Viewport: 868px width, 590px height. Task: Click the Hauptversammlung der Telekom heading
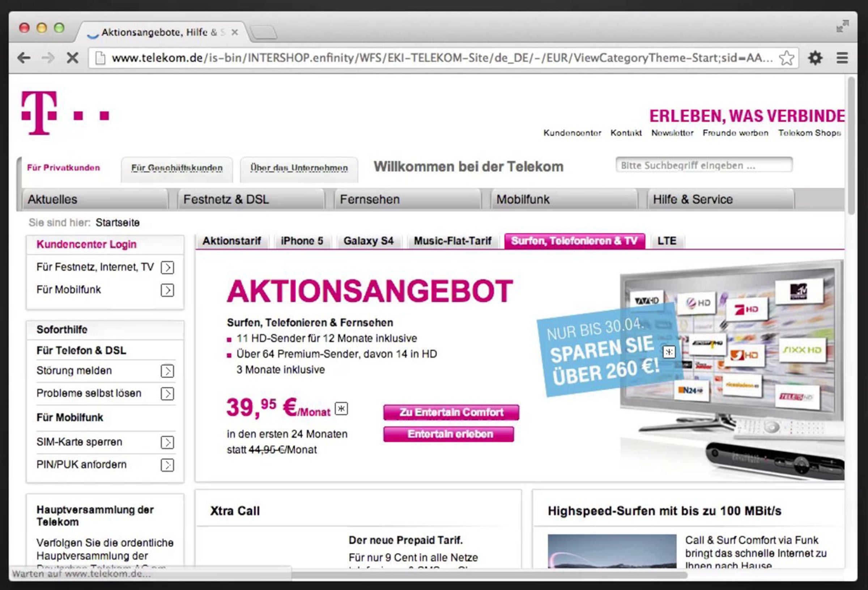point(95,515)
